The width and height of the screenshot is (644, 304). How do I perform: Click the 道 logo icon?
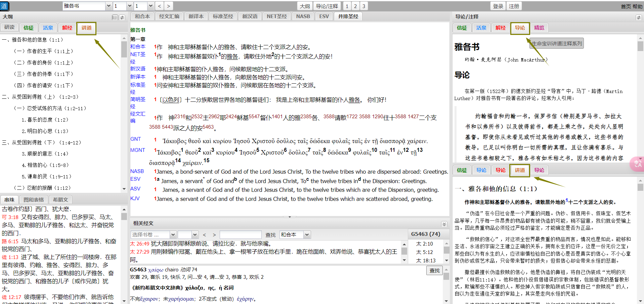coord(4,6)
